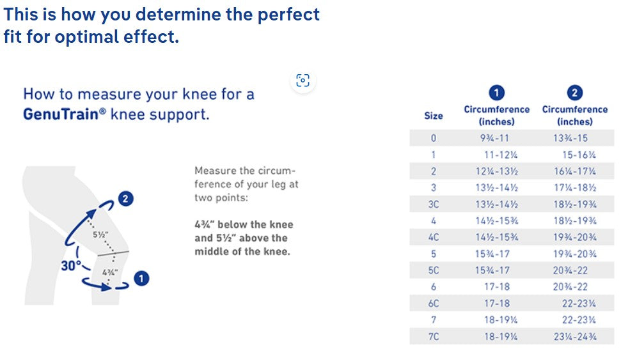The height and width of the screenshot is (356, 644).
Task: Click the 'Size' column header
Action: point(433,116)
